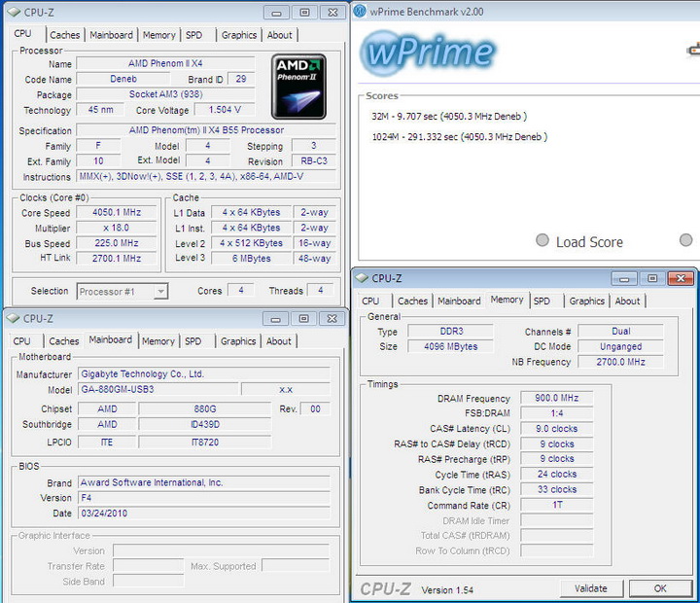Click the Validate button

point(591,588)
